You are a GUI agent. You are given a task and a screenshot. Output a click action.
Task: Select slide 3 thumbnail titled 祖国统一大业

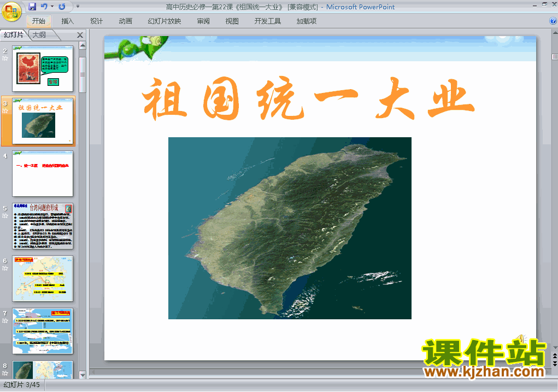pyautogui.click(x=43, y=121)
